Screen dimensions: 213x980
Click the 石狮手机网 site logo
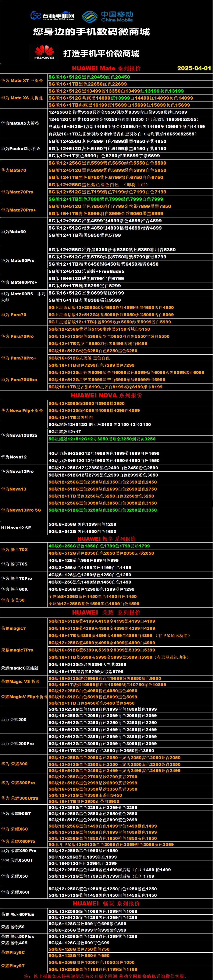click(52, 16)
